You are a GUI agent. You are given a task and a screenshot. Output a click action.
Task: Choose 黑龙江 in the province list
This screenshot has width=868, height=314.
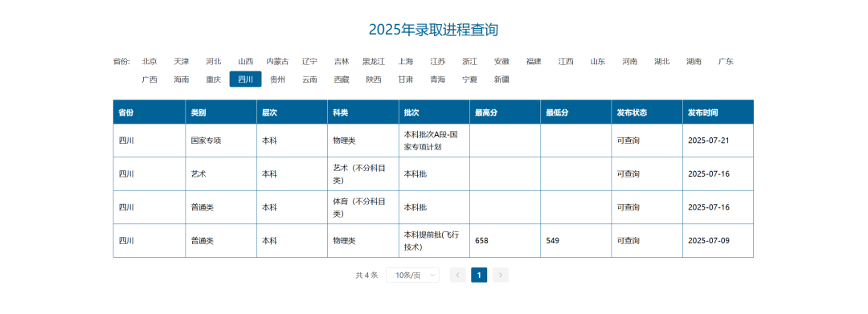pos(374,61)
